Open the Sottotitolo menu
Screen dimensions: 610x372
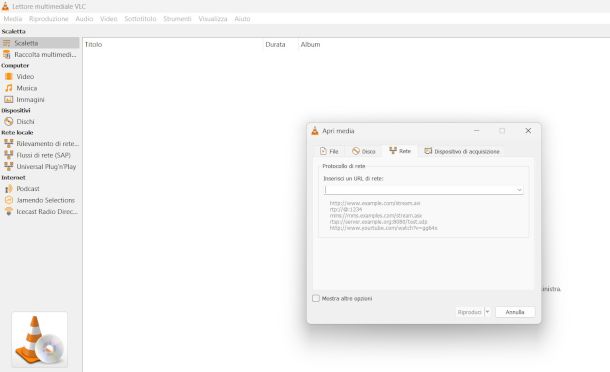click(x=140, y=19)
